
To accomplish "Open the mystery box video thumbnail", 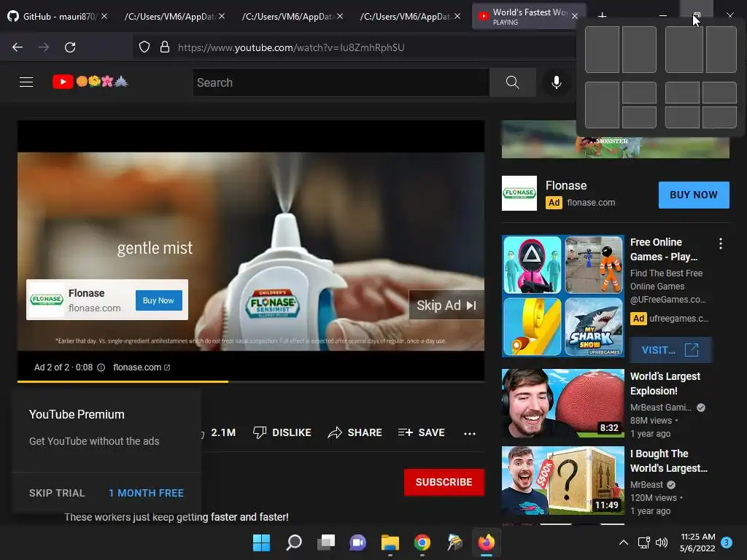I will point(562,481).
